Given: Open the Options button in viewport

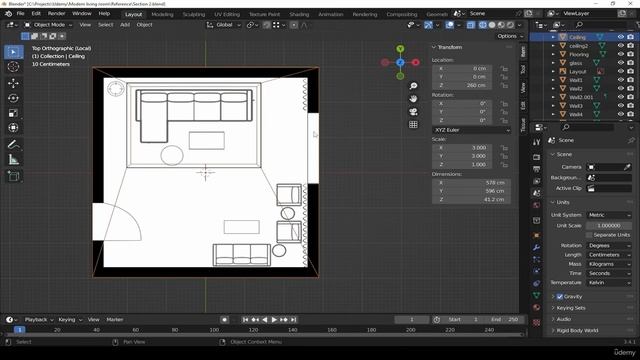Looking at the screenshot, I should 510,36.
